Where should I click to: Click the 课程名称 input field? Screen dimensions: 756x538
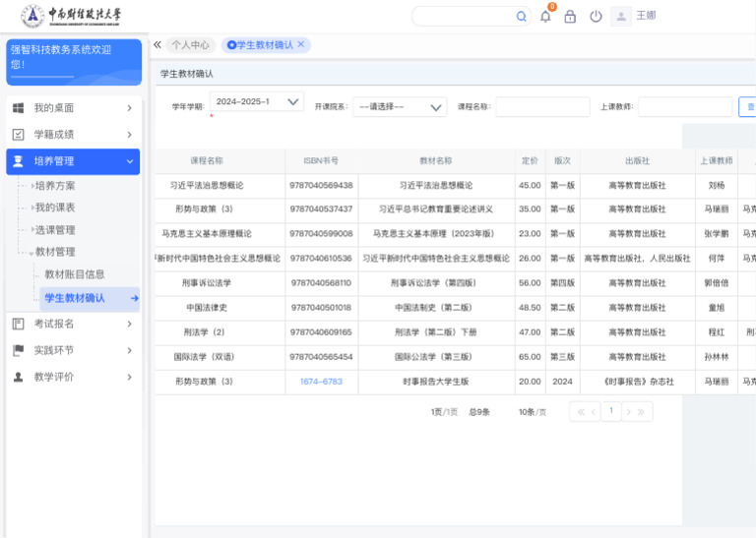click(543, 107)
